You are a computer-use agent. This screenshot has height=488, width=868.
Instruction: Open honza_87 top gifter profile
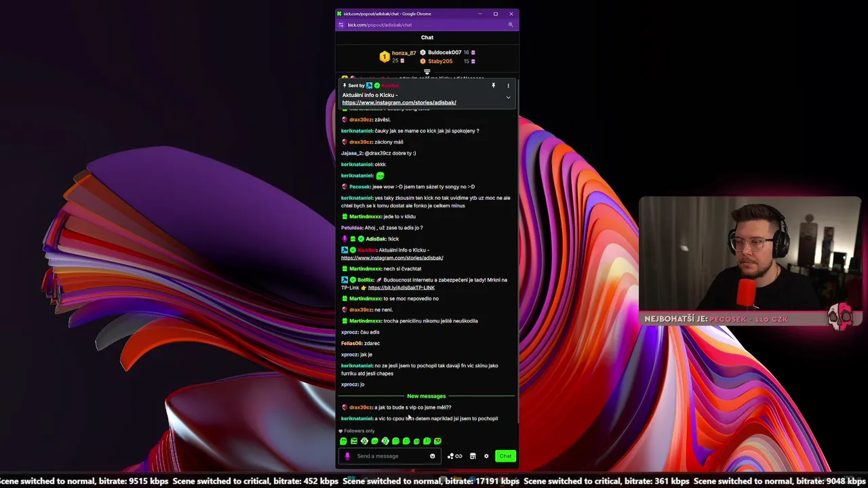[x=403, y=53]
